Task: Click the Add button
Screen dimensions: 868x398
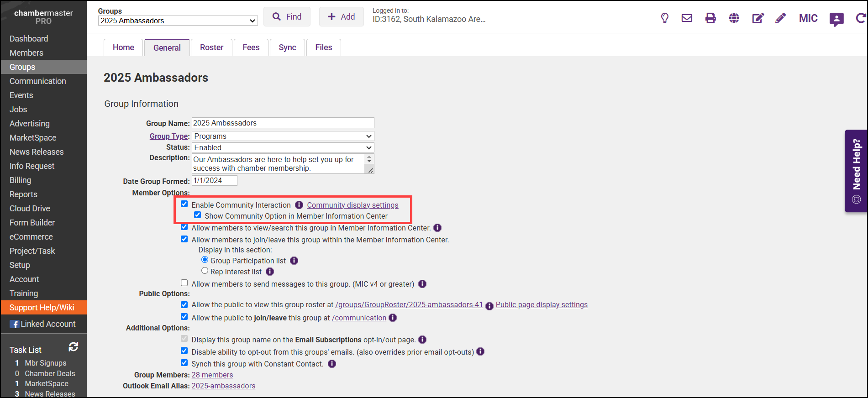Action: pos(341,17)
